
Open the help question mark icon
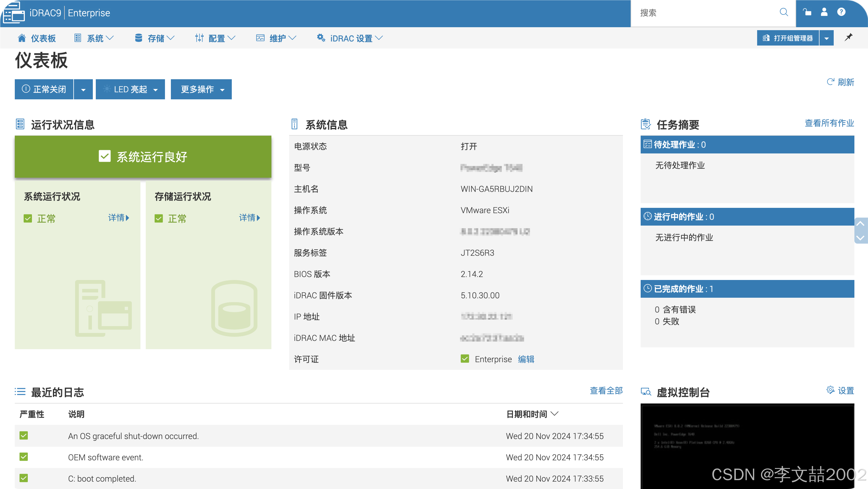tap(841, 12)
